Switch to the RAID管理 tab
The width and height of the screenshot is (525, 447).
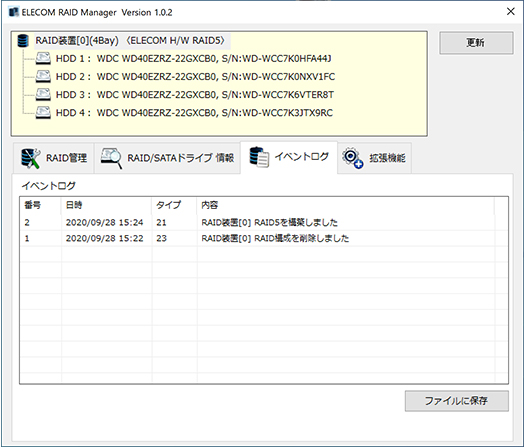54,158
